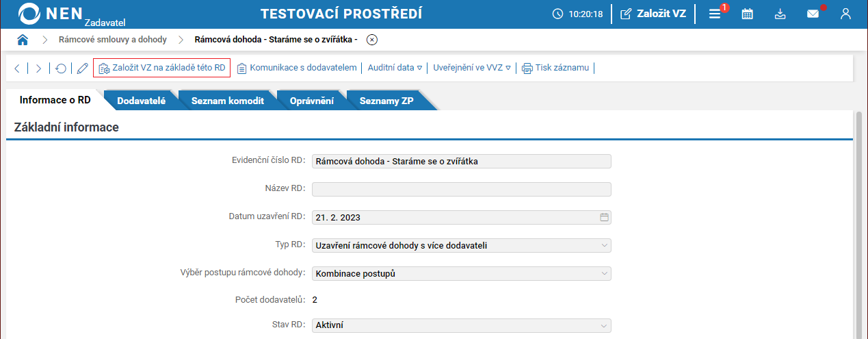Open the home icon in breadcrumb
868x339 pixels.
[x=23, y=40]
